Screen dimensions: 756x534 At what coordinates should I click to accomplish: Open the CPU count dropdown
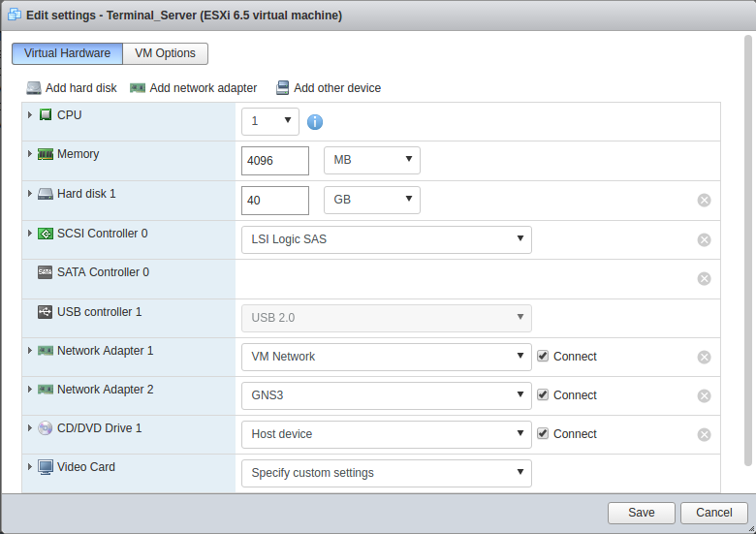[x=270, y=121]
